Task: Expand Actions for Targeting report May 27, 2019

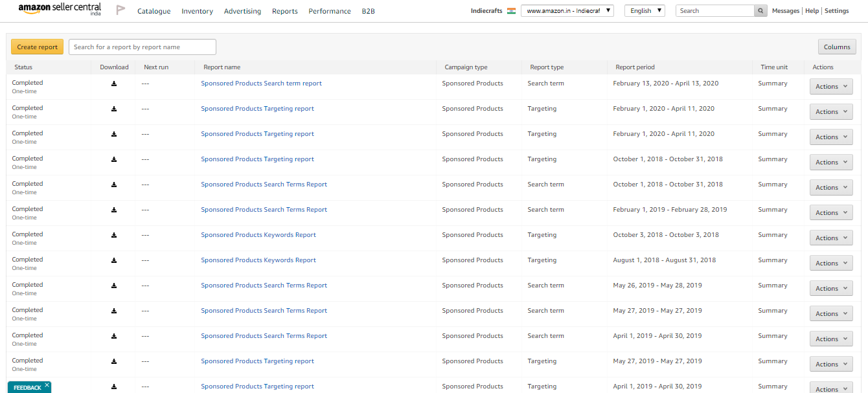Action: [831, 365]
